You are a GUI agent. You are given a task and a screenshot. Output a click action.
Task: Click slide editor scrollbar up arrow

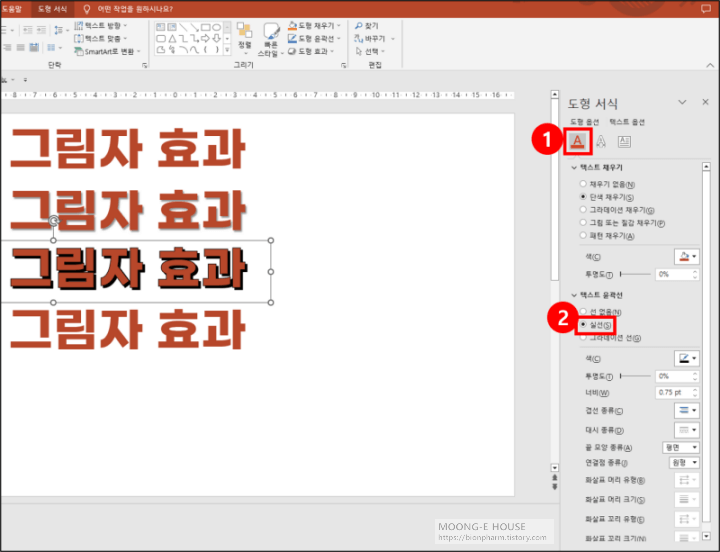pos(555,94)
